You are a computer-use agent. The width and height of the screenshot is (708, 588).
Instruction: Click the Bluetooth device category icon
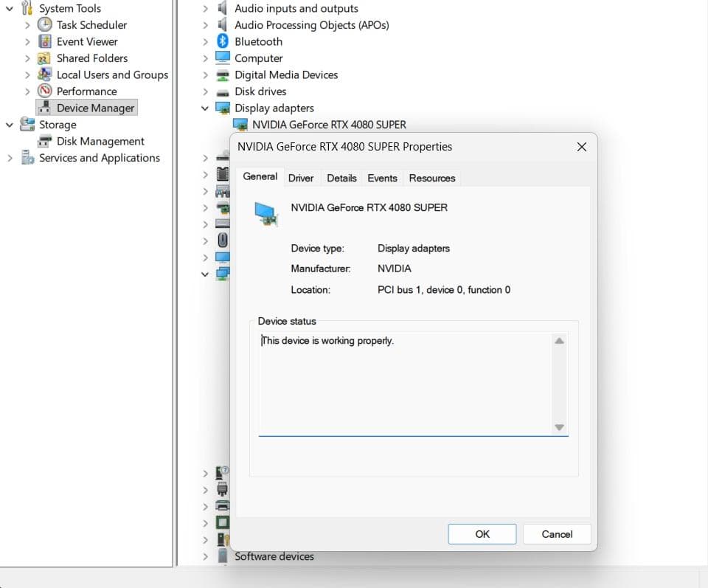click(x=223, y=41)
